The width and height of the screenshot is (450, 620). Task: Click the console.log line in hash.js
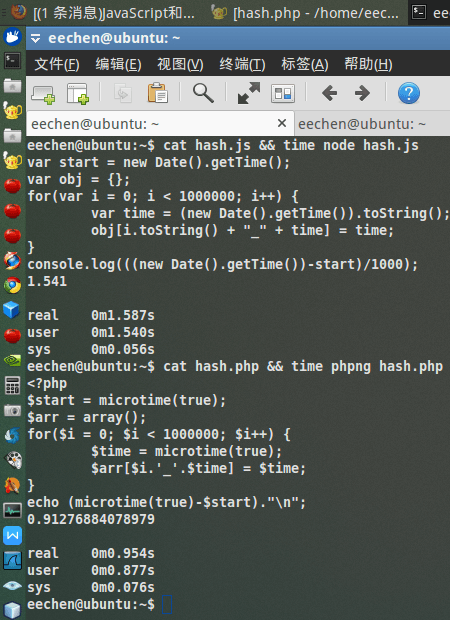[x=223, y=264]
